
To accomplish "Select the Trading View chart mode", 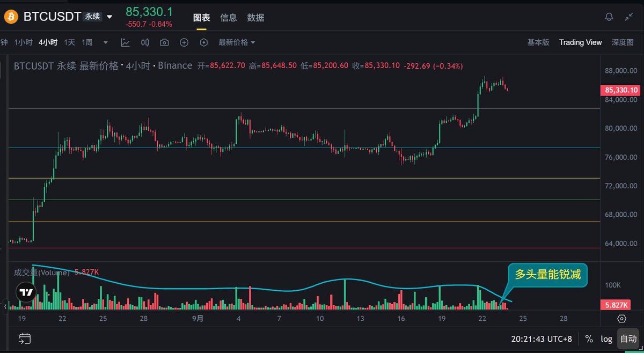I will [580, 42].
